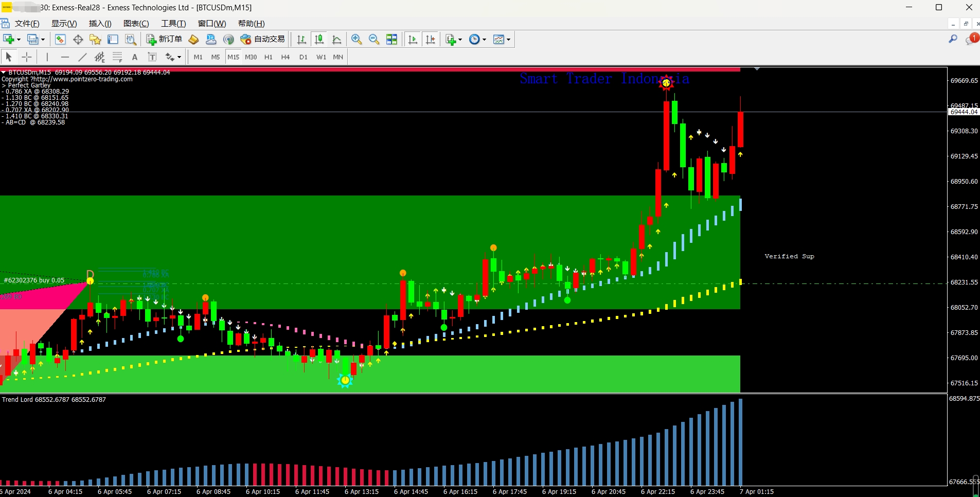980x497 pixels.
Task: Open the Strategy Tester icon
Action: (x=131, y=39)
